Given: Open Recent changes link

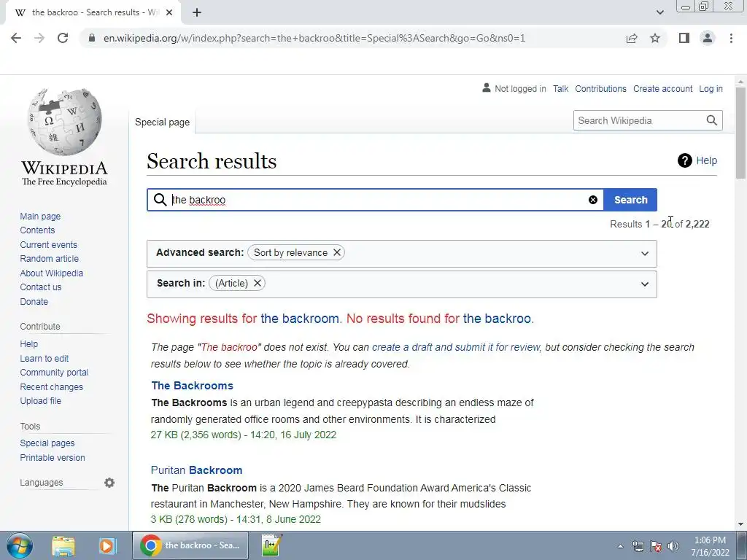Looking at the screenshot, I should point(52,386).
